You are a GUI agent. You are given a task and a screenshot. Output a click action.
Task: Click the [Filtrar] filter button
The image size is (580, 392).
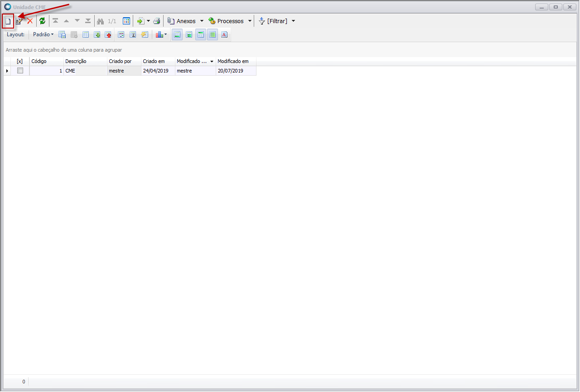[x=273, y=21]
